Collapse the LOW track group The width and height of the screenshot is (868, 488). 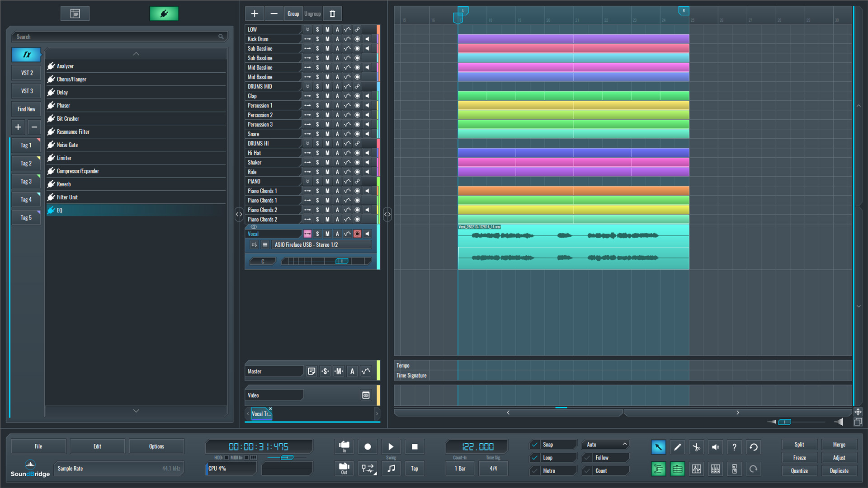click(x=307, y=29)
